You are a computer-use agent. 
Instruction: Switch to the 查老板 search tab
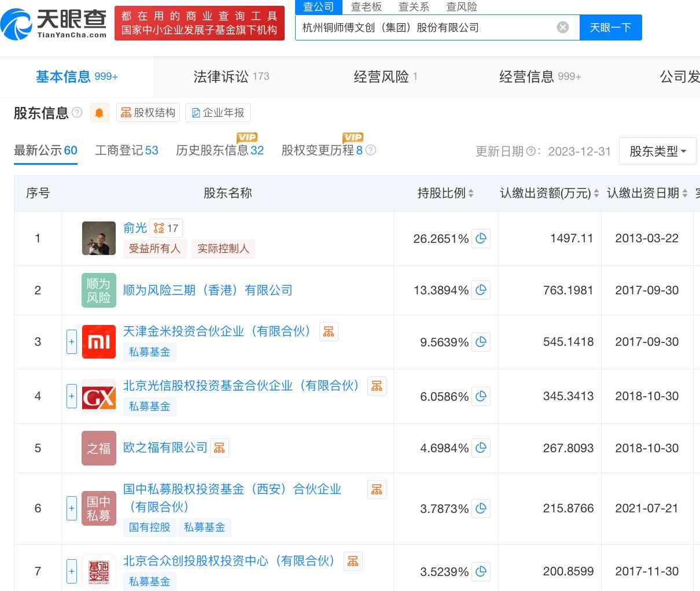366,7
